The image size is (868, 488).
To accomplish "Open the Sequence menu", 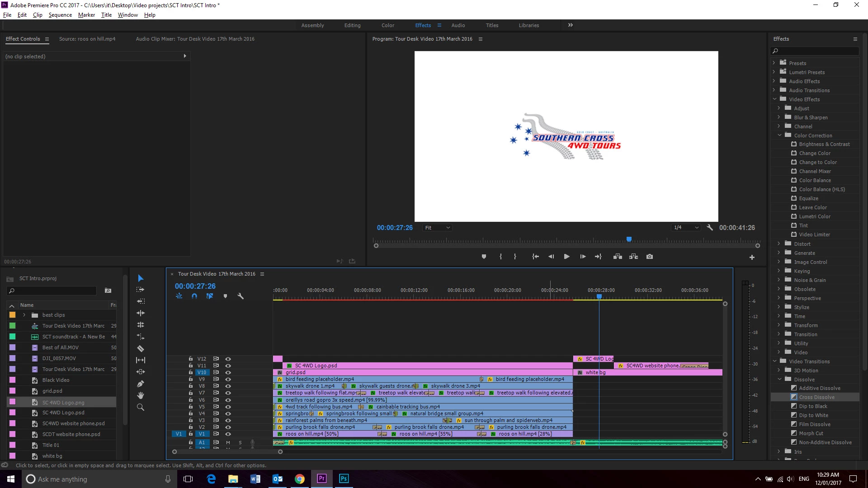I will pos(60,15).
